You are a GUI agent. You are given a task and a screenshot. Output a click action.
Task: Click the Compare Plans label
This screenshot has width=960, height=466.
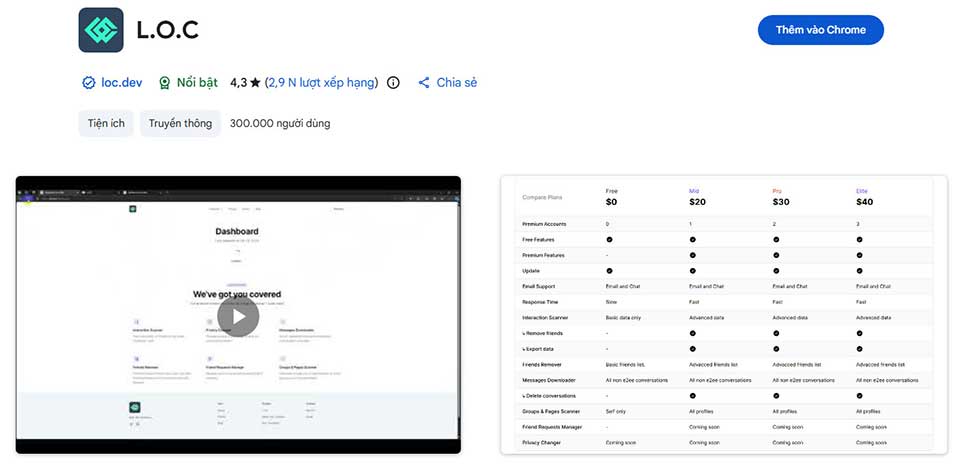[542, 197]
